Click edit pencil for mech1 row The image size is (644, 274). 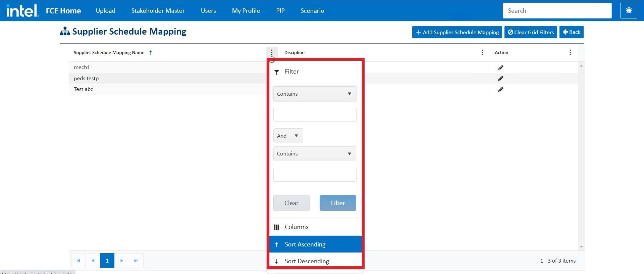point(500,68)
